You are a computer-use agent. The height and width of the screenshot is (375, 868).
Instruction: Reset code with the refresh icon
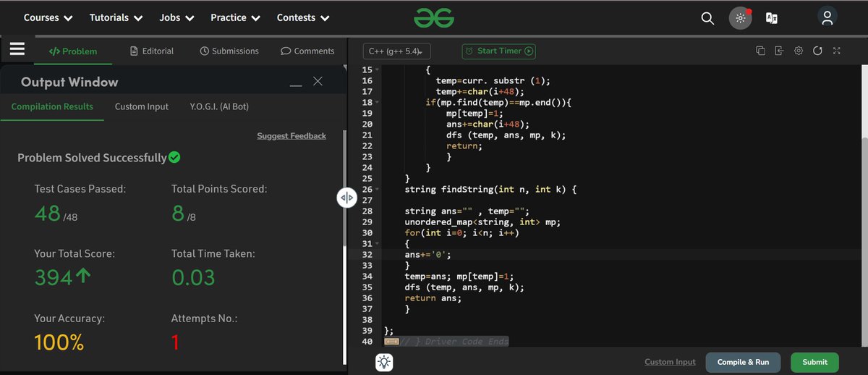coord(817,51)
